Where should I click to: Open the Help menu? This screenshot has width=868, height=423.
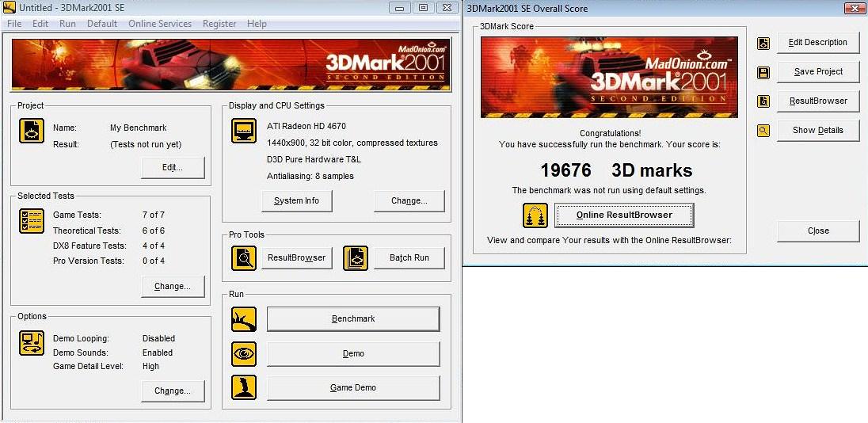click(257, 24)
